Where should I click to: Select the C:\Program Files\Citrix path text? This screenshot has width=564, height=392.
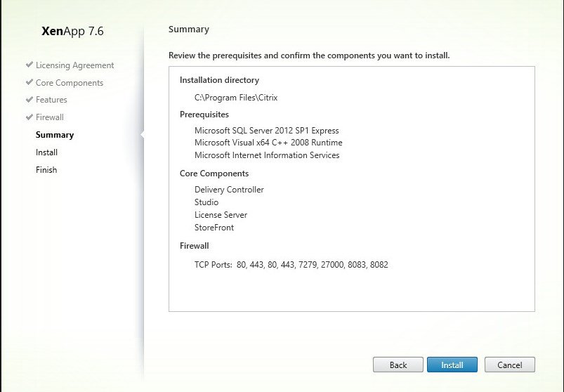236,98
